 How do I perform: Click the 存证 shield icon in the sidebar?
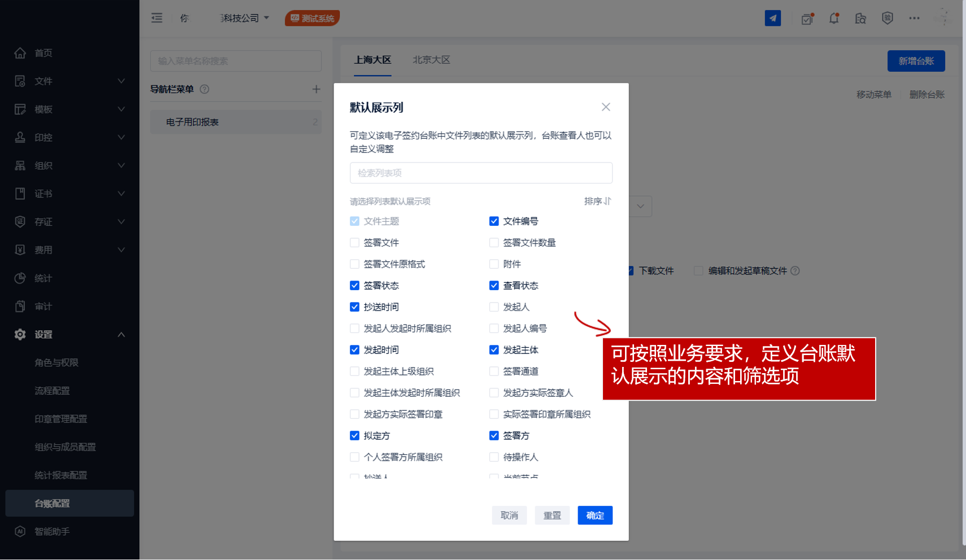tap(20, 222)
